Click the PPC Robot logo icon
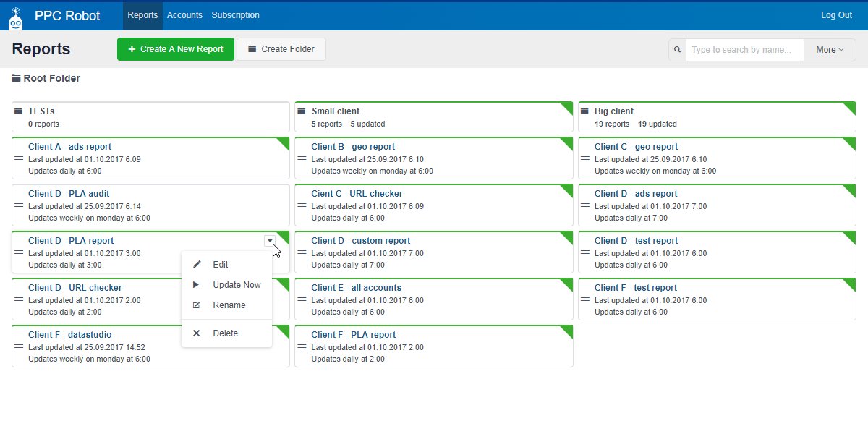Screen dimensions: 868x434 16,19
